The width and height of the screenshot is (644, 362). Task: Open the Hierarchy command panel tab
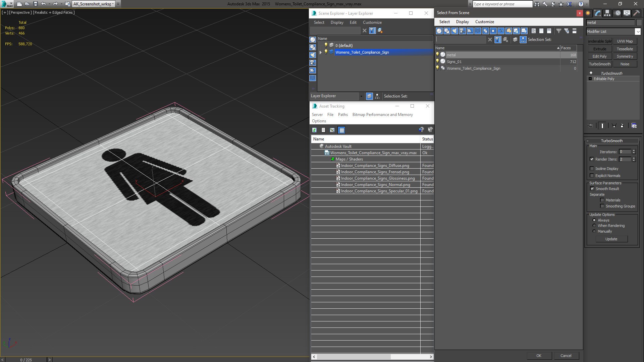(607, 13)
